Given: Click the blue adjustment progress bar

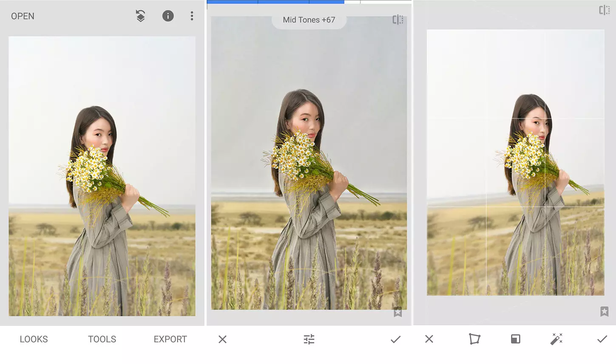Looking at the screenshot, I should click(275, 2).
